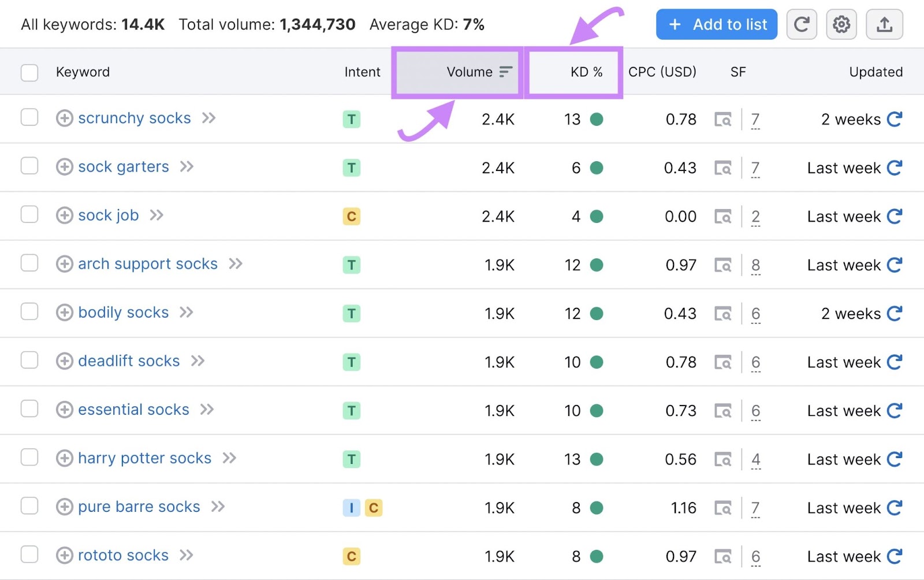Screen dimensions: 924x580
Task: Click the Keyword column header
Action: [x=83, y=72]
